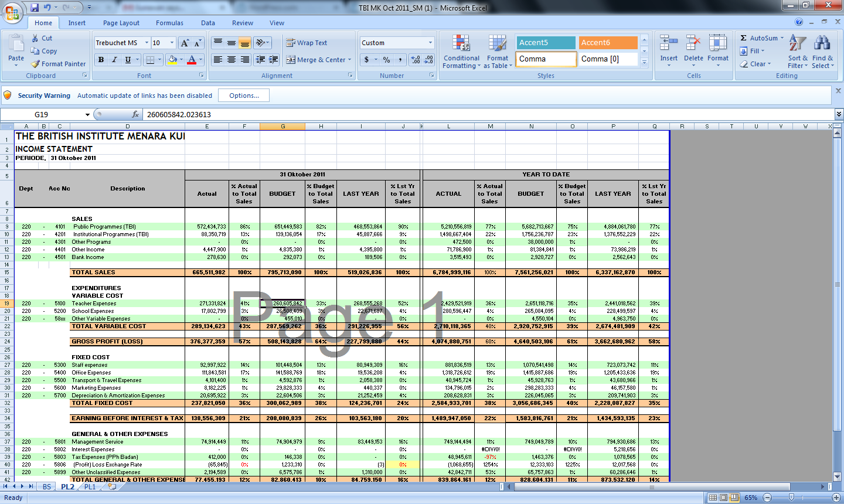Toggle Wrap Text on selected cell
The height and width of the screenshot is (504, 844).
[307, 43]
